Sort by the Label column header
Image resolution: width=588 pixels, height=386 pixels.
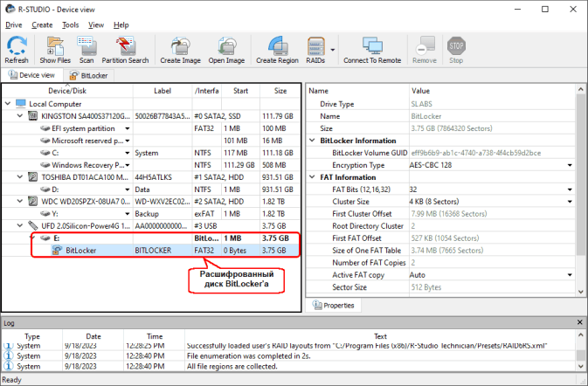click(x=163, y=91)
